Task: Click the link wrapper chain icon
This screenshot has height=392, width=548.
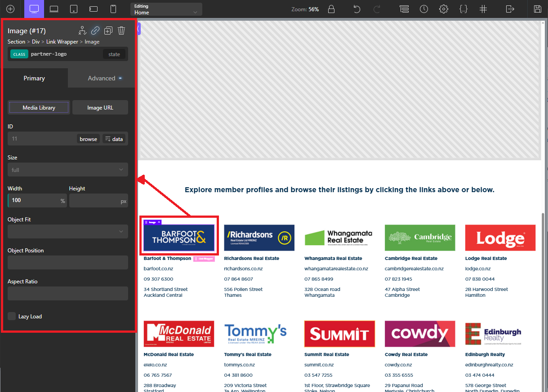Action: [95, 31]
